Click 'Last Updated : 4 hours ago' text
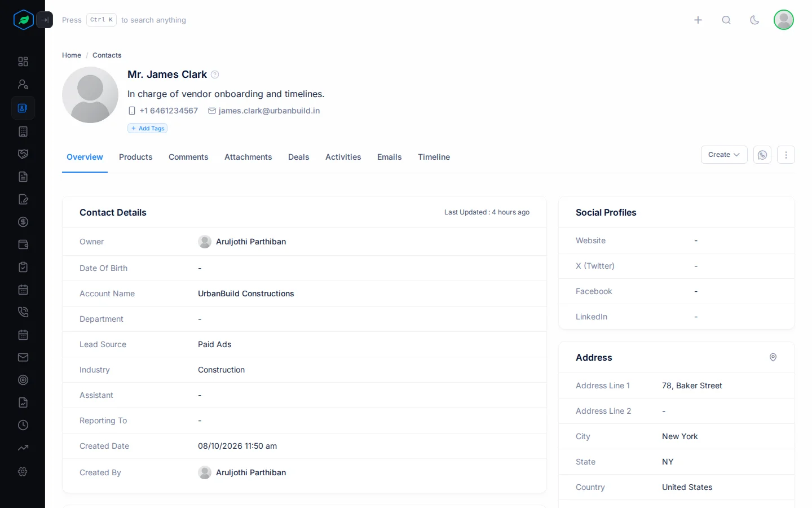Image resolution: width=812 pixels, height=508 pixels. pos(487,212)
